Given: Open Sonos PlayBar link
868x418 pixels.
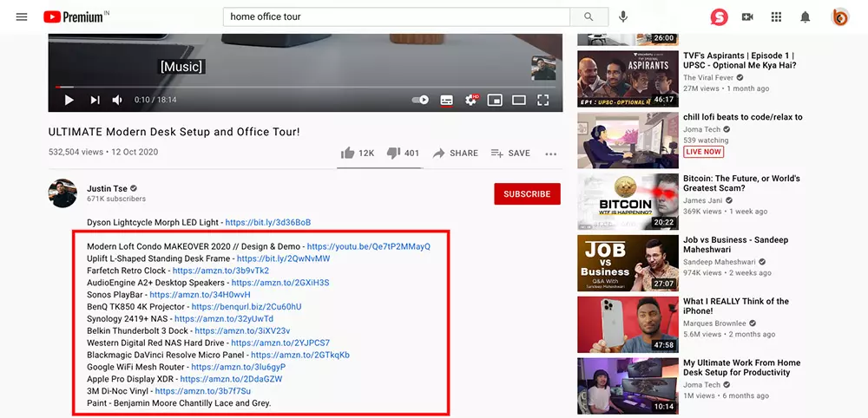Looking at the screenshot, I should [x=200, y=295].
